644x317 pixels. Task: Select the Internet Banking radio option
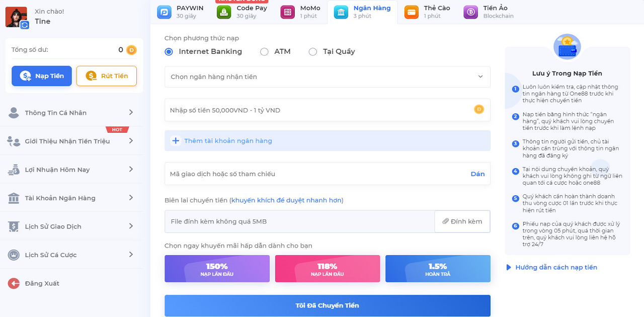(x=169, y=51)
